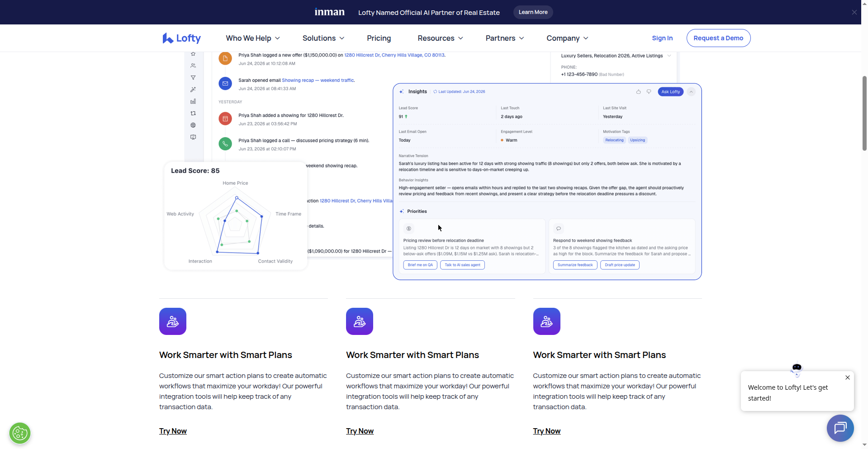The width and height of the screenshot is (868, 449).
Task: Expand the Partners menu
Action: [x=505, y=38]
